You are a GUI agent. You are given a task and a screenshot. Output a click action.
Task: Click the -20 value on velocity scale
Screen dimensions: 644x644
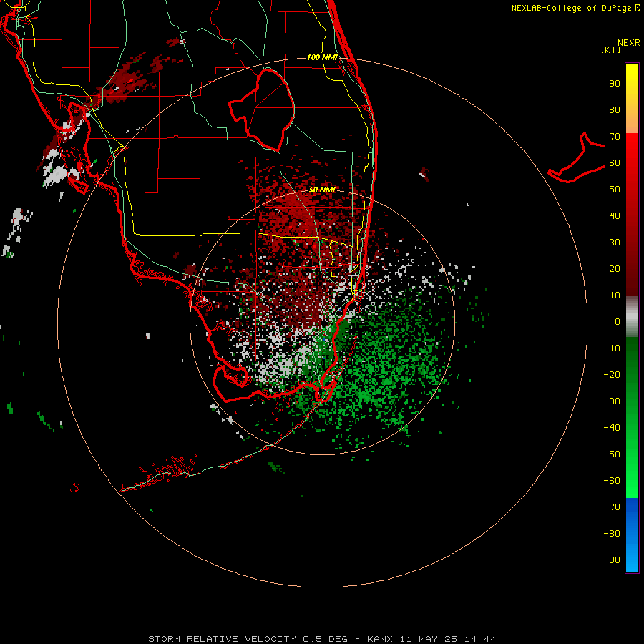tap(612, 375)
